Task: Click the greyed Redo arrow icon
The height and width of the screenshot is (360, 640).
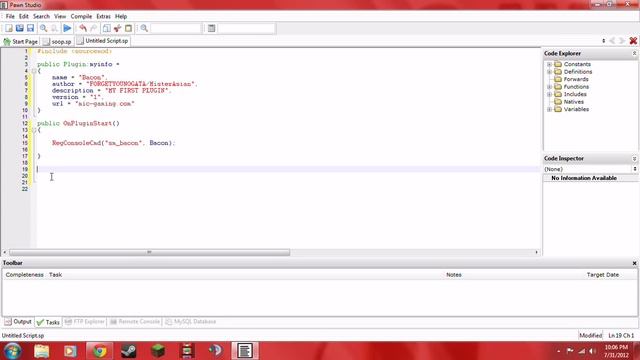Action: (93, 28)
